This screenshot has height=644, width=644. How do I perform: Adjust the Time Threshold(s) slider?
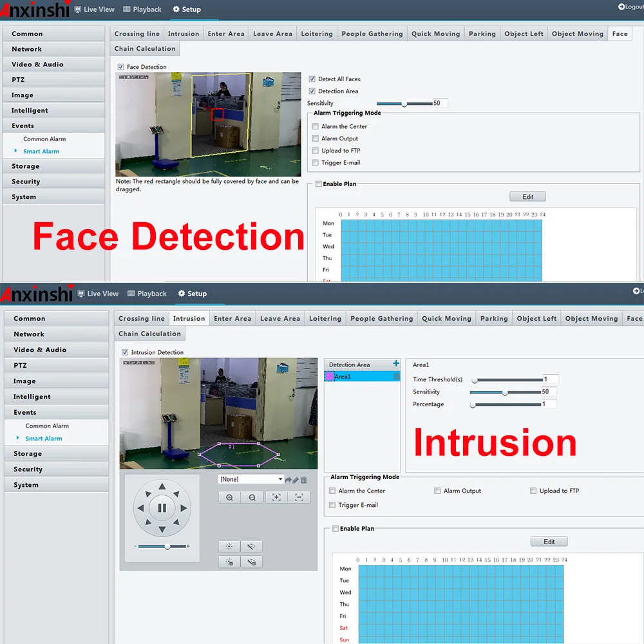tap(506, 380)
